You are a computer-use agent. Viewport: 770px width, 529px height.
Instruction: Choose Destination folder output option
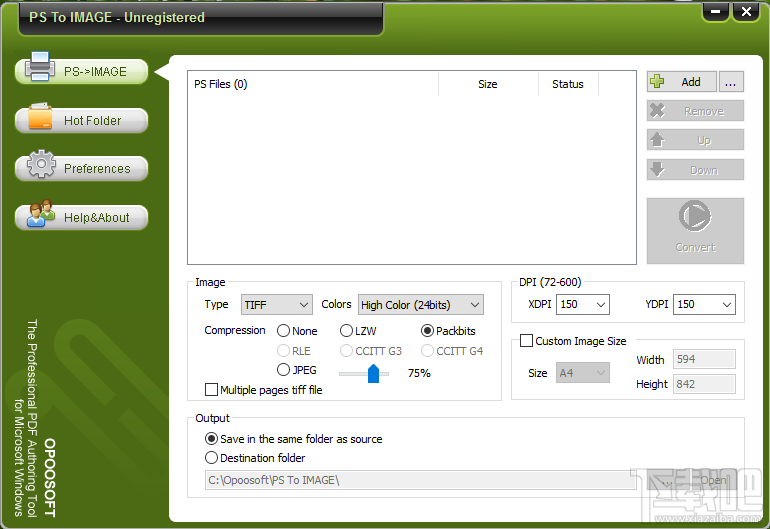tap(255, 458)
